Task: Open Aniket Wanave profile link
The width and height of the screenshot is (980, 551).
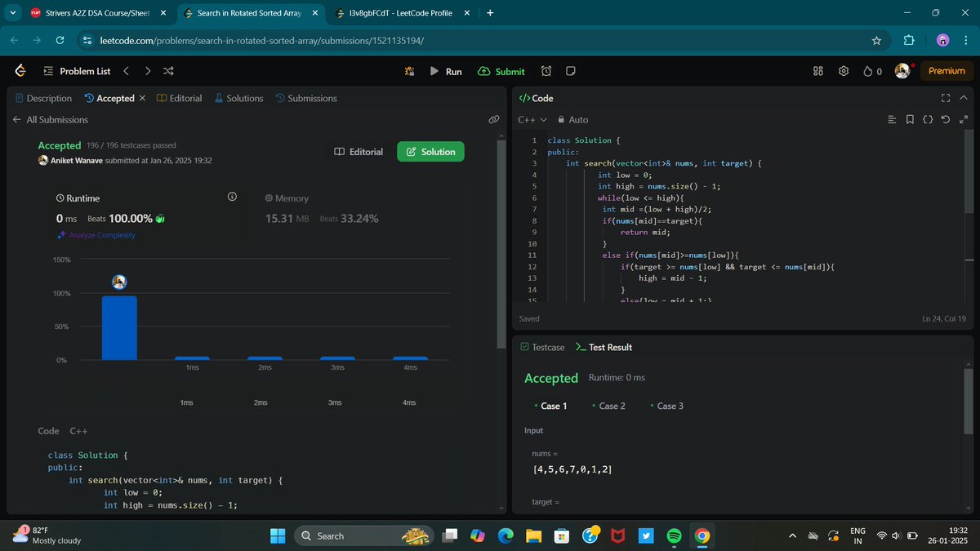Action: [76, 161]
